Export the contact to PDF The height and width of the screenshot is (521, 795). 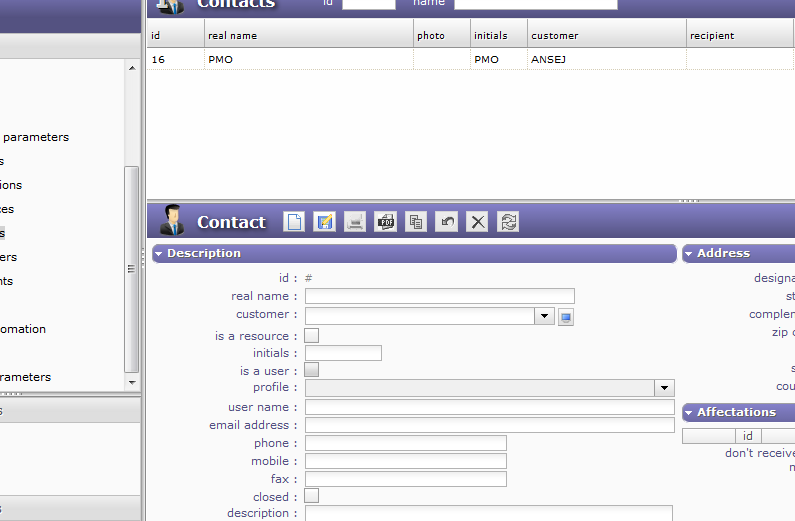click(385, 222)
